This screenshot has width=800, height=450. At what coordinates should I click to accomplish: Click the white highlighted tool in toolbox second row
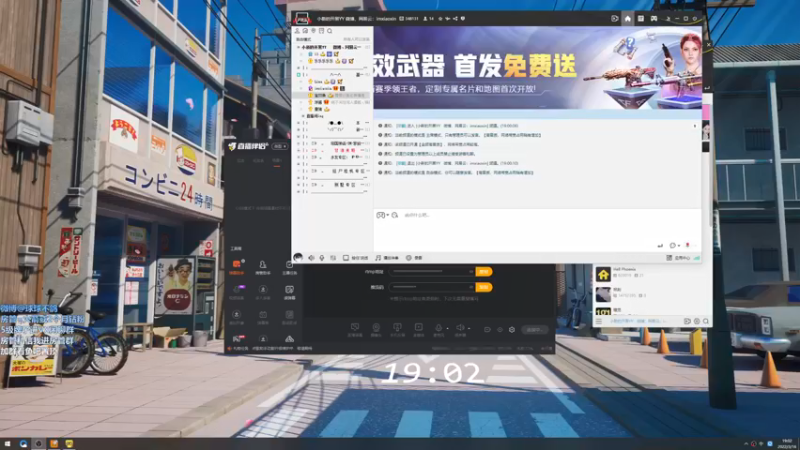tap(289, 291)
